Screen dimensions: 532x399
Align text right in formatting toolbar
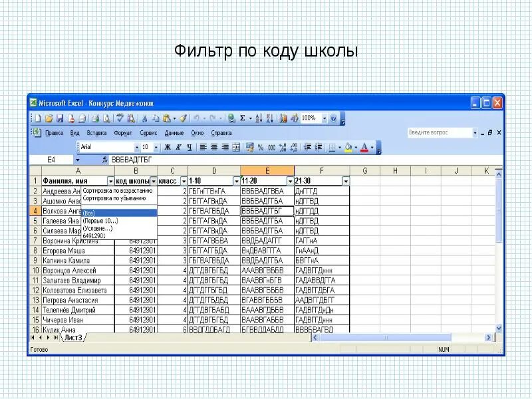point(225,147)
